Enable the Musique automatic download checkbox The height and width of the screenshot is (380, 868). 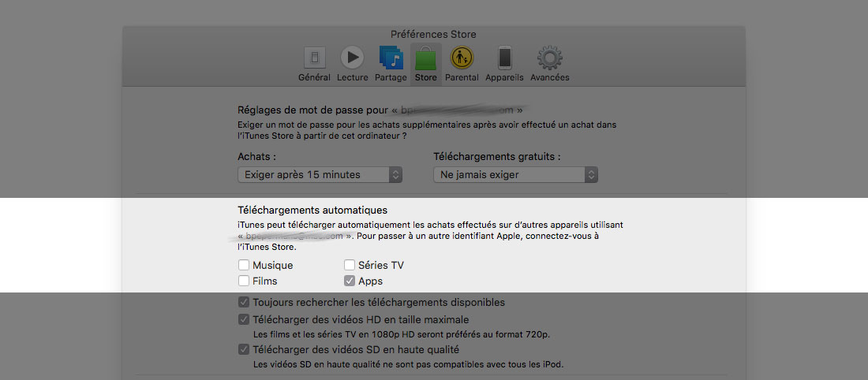(244, 265)
